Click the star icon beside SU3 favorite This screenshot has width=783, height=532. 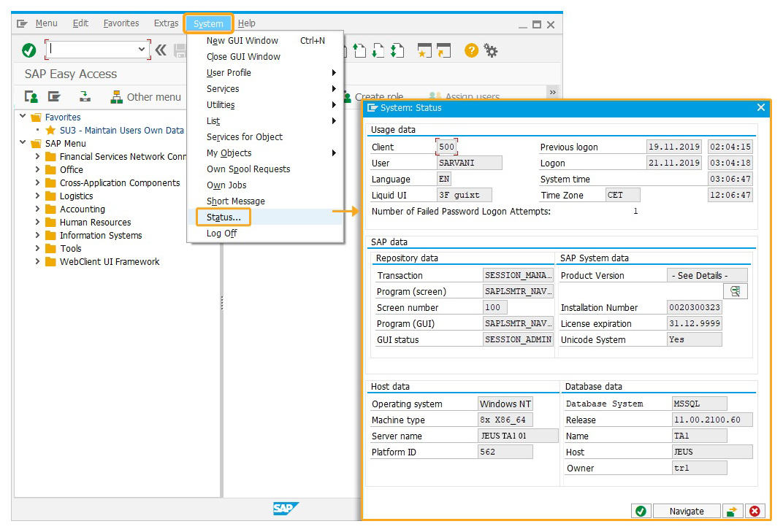50,130
